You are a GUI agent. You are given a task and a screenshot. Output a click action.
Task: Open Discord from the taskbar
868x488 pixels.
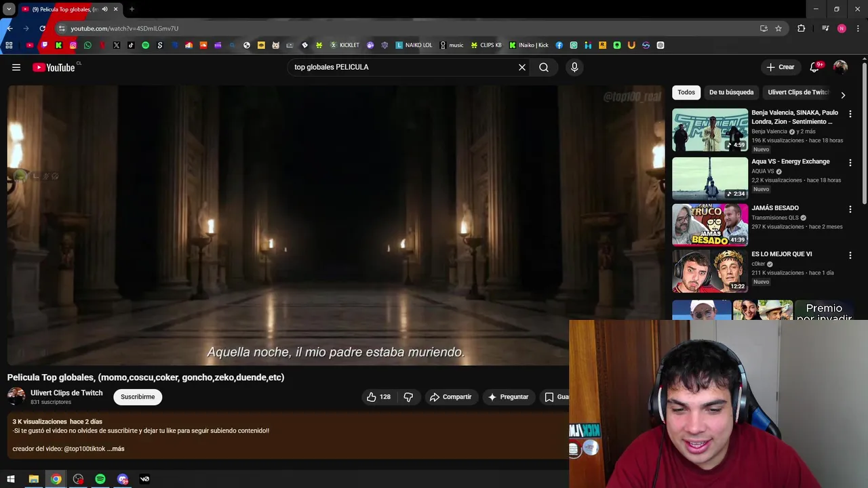click(123, 479)
